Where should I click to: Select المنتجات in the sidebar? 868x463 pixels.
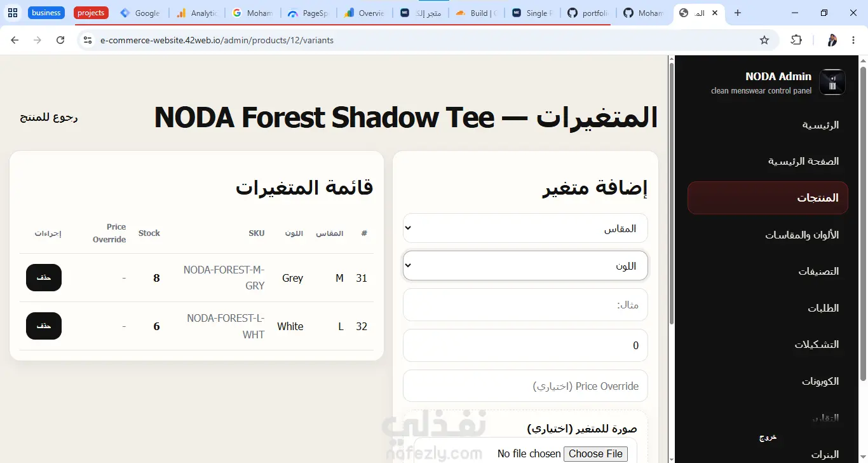[768, 198]
